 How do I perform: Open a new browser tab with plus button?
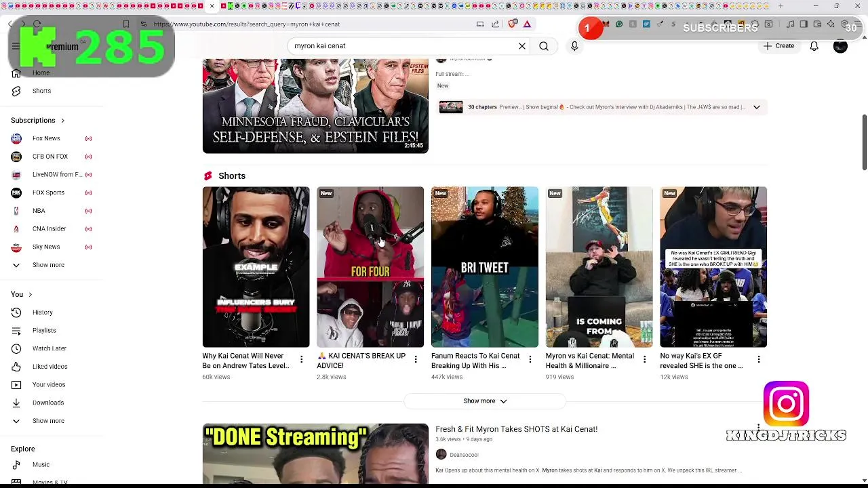pos(781,6)
